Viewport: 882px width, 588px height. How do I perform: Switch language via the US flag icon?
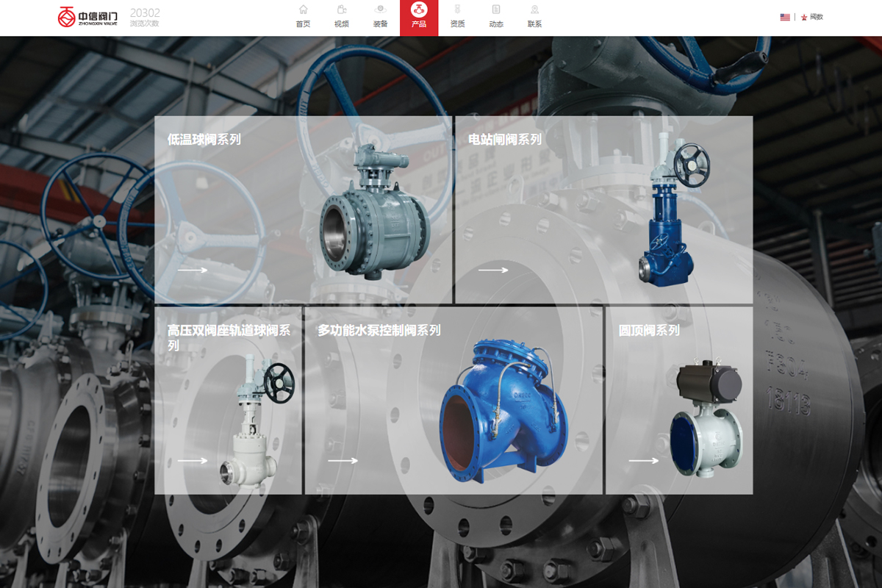pyautogui.click(x=785, y=17)
